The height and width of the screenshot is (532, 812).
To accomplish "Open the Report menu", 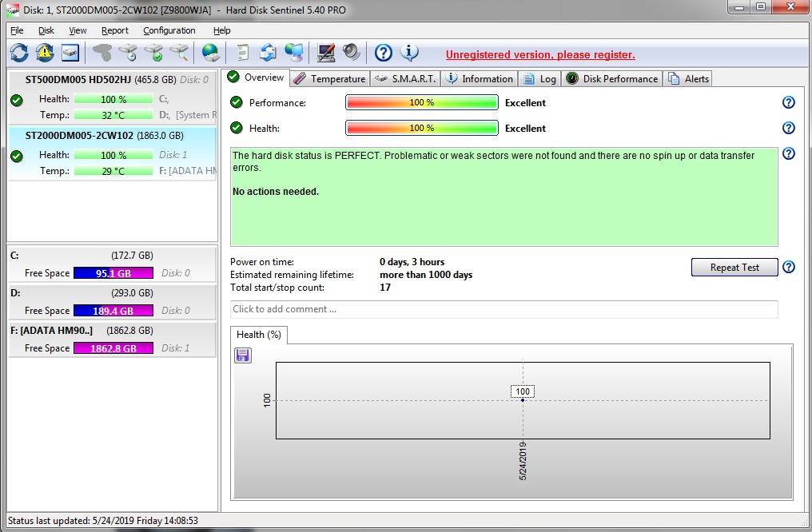I will tap(115, 30).
